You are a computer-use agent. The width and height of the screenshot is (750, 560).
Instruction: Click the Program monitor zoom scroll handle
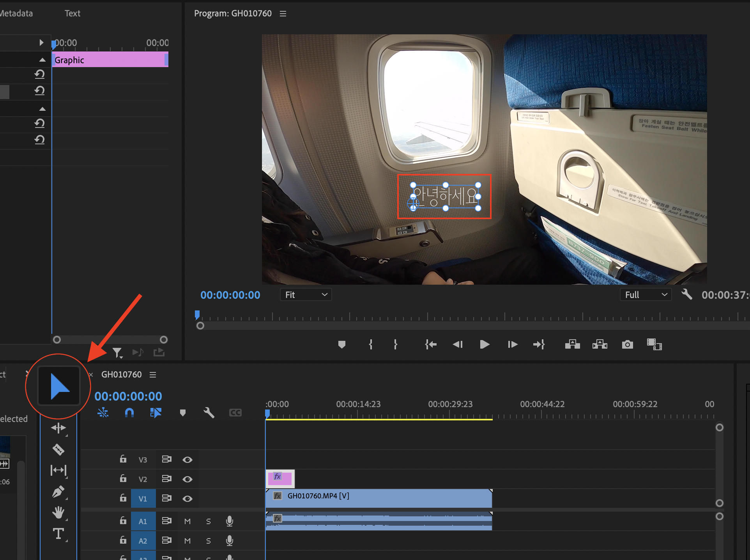200,326
